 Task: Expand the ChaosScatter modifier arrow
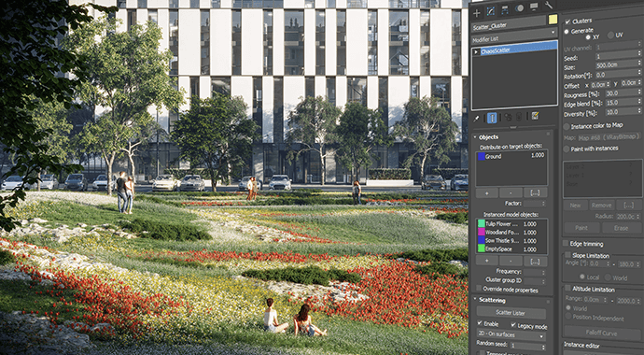[x=476, y=52]
